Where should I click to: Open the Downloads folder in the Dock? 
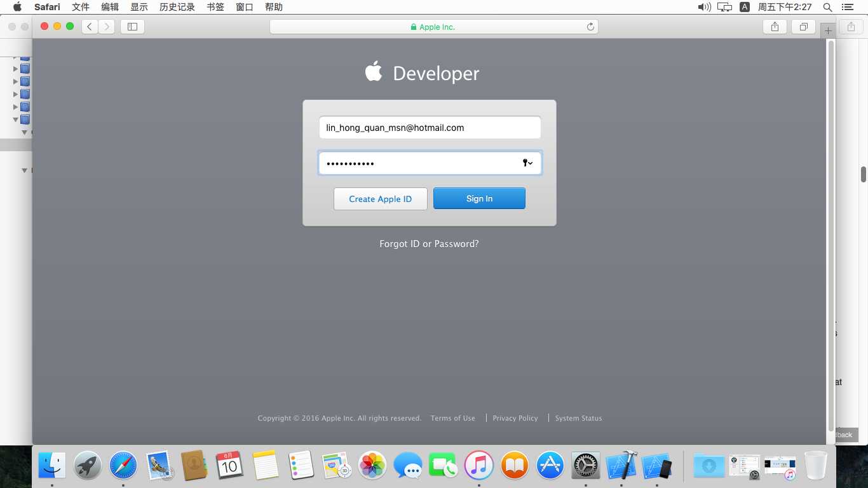pyautogui.click(x=709, y=466)
